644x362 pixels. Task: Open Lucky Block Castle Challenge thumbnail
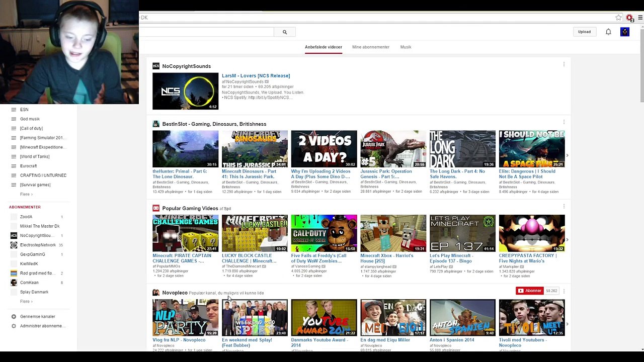[x=255, y=233]
